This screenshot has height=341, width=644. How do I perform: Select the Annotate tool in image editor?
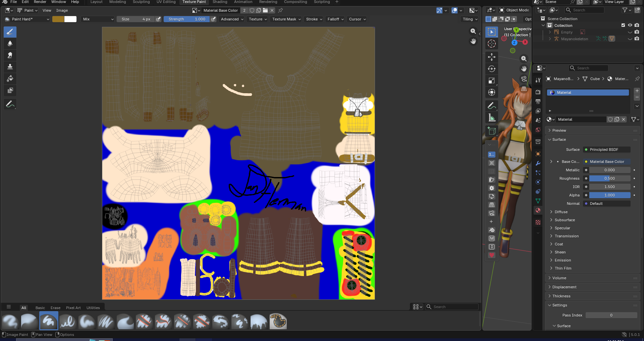click(10, 104)
